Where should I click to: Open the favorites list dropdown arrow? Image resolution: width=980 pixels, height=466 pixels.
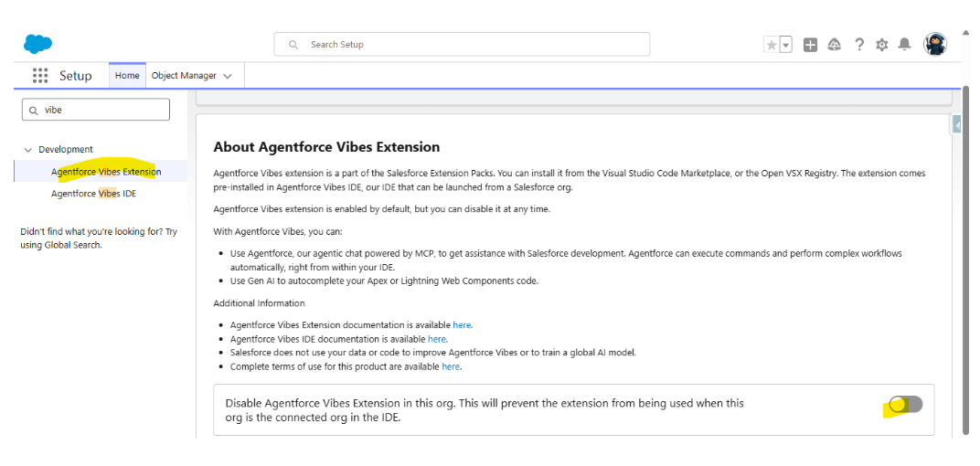coord(785,45)
